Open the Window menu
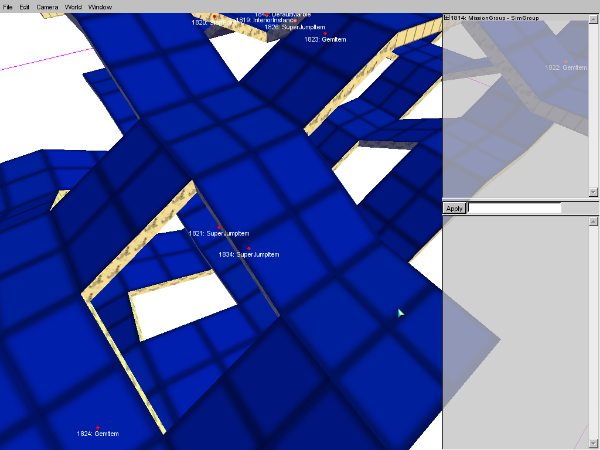The height and width of the screenshot is (450, 600). 100,6
